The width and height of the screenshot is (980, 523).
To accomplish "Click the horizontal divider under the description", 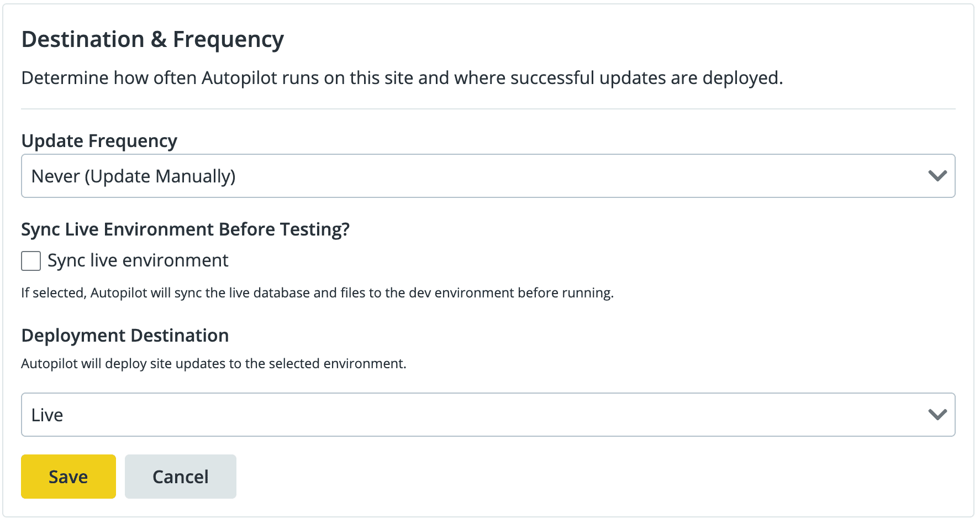I will click(x=488, y=109).
